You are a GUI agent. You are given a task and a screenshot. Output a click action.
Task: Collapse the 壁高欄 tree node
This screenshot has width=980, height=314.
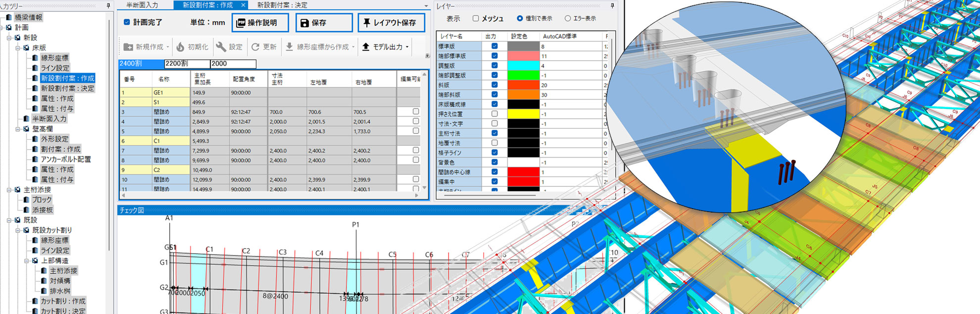[18, 129]
